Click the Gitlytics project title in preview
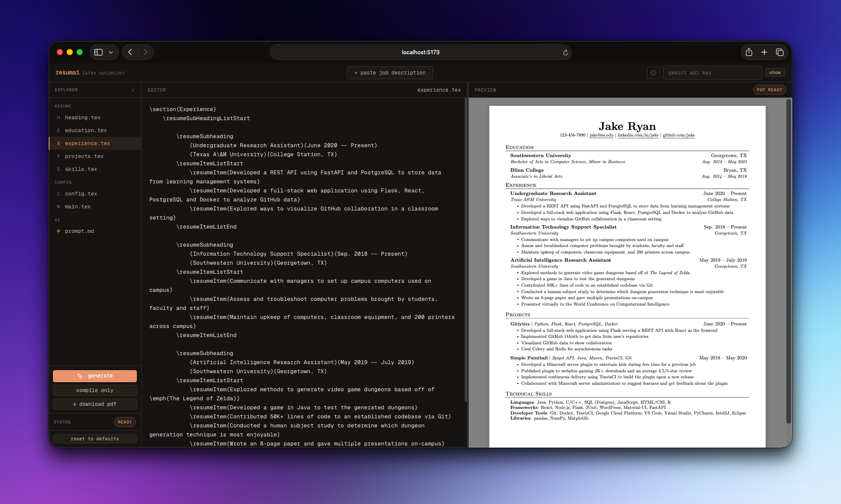 [520, 324]
